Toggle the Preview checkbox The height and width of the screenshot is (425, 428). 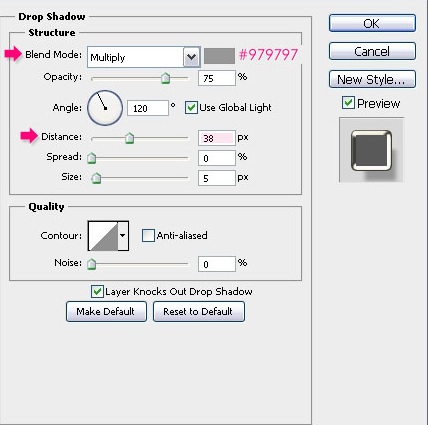pos(348,103)
